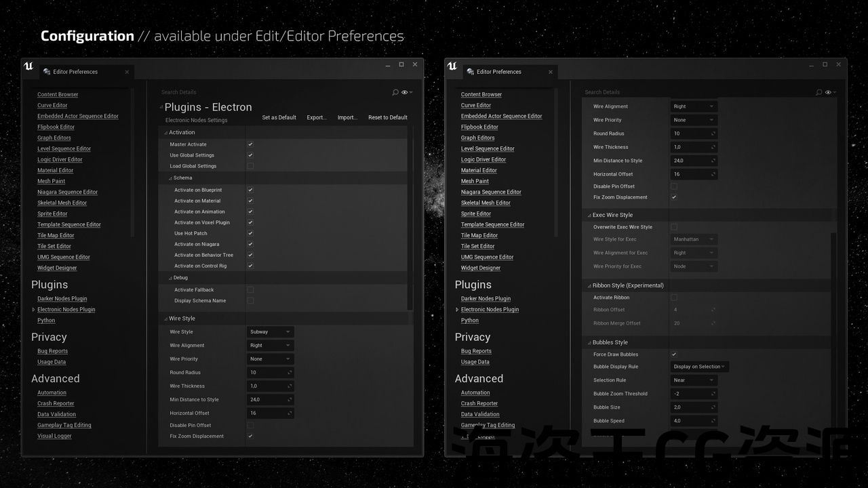Click the Unreal Engine logo in left window
Viewport: 868px width, 488px height.
(28, 66)
